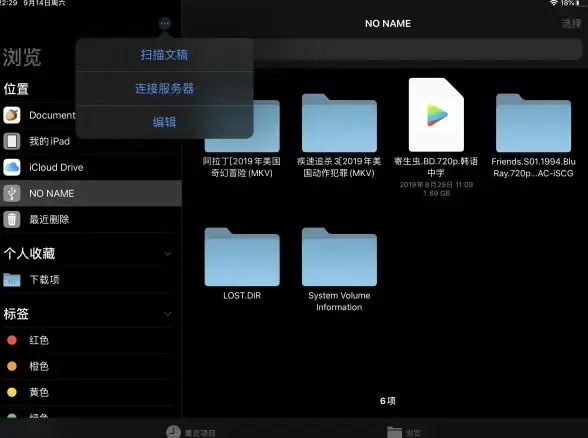Open iCloud Drive cloud icon
The height and width of the screenshot is (438, 588).
coord(12,167)
